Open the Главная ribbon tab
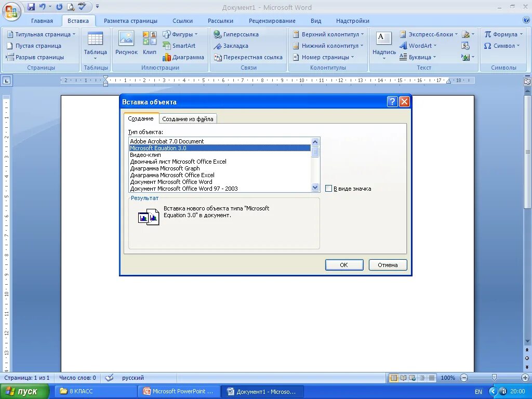The height and width of the screenshot is (399, 532). pos(42,21)
